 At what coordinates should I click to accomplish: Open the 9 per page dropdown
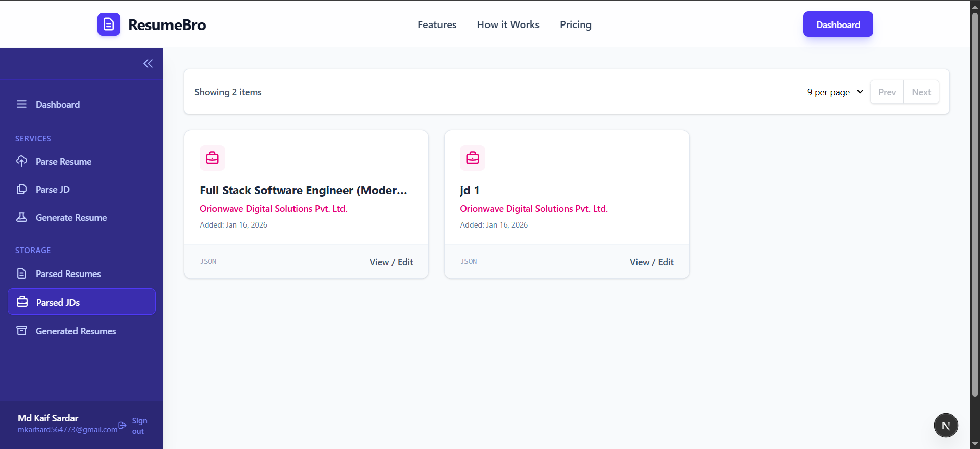[x=835, y=92]
